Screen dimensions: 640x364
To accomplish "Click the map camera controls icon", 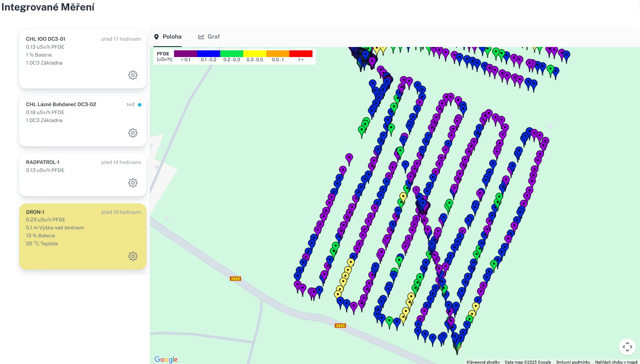I will 627,347.
